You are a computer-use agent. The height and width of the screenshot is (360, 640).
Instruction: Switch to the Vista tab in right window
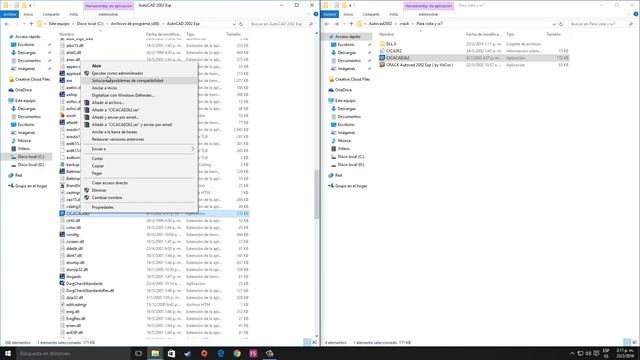(393, 14)
